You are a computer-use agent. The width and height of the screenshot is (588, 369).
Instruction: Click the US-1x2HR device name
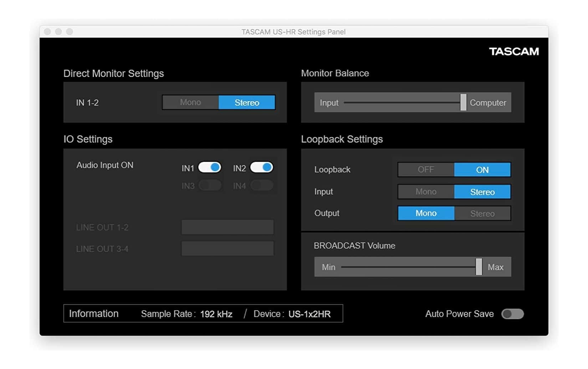(x=309, y=314)
